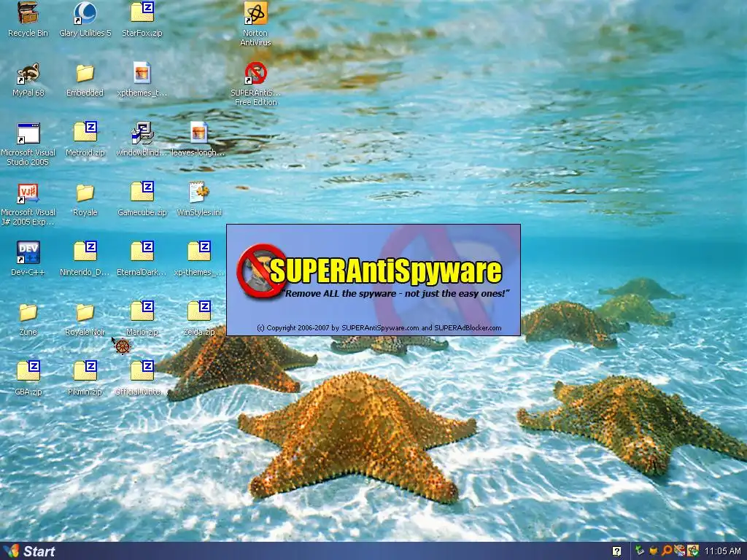Select the Nintendo_D... zip archive

(x=85, y=259)
